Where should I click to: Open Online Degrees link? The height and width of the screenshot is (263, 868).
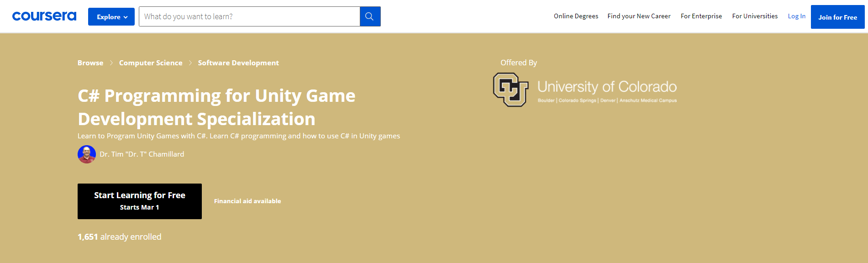tap(576, 16)
